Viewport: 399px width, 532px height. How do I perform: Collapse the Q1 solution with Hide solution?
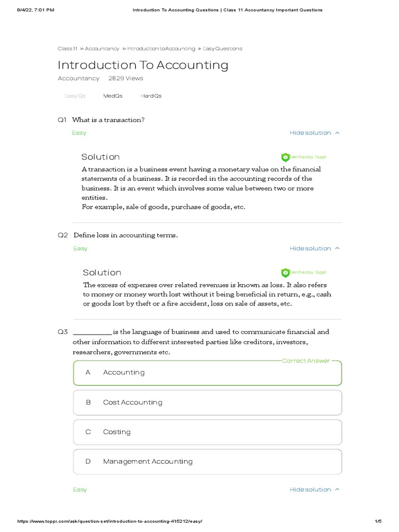(x=314, y=133)
